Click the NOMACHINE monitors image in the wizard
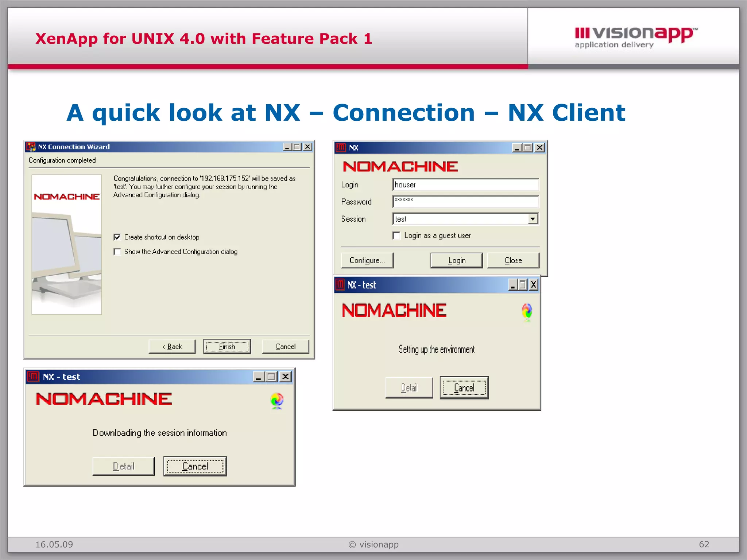The width and height of the screenshot is (747, 560). pos(66,245)
